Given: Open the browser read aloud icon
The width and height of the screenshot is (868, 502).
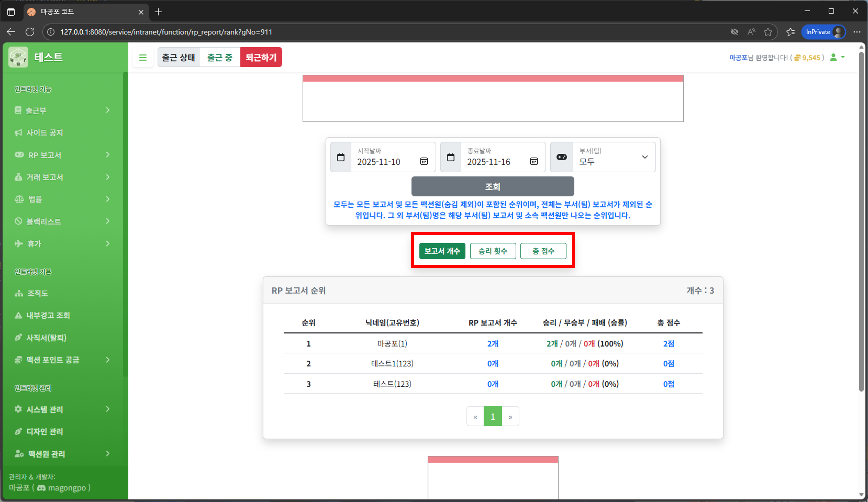Looking at the screenshot, I should (x=751, y=32).
